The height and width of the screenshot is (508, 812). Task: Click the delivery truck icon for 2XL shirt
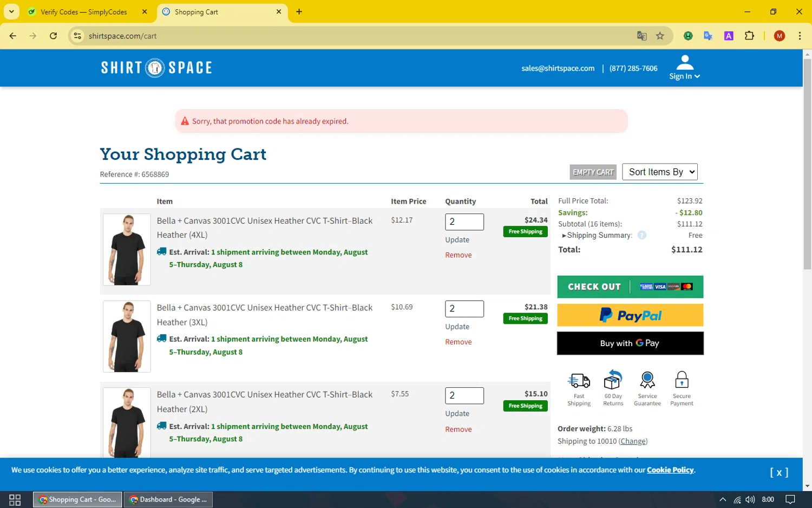point(161,426)
